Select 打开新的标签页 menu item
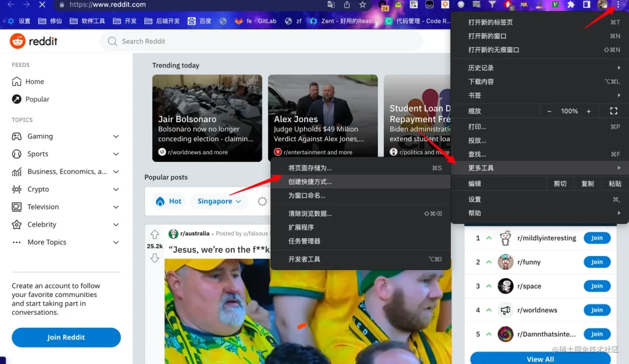Screen dimensions: 629x364 pyautogui.click(x=540, y=22)
